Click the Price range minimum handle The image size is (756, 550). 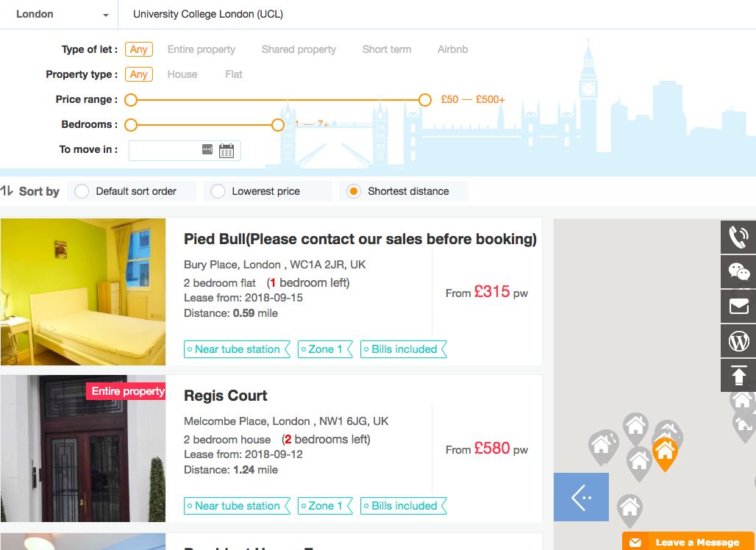(x=131, y=100)
